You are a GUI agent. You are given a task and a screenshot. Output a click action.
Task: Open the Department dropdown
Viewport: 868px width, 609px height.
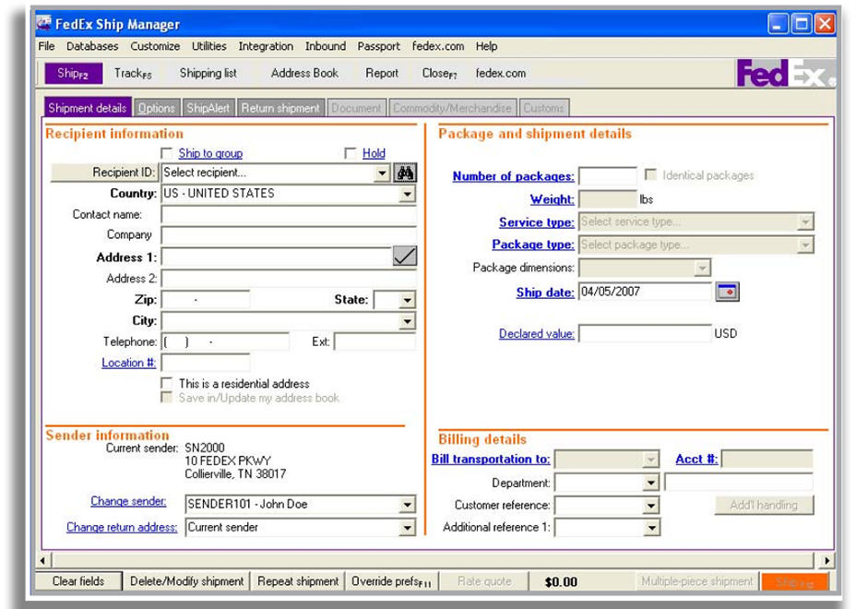click(x=651, y=483)
